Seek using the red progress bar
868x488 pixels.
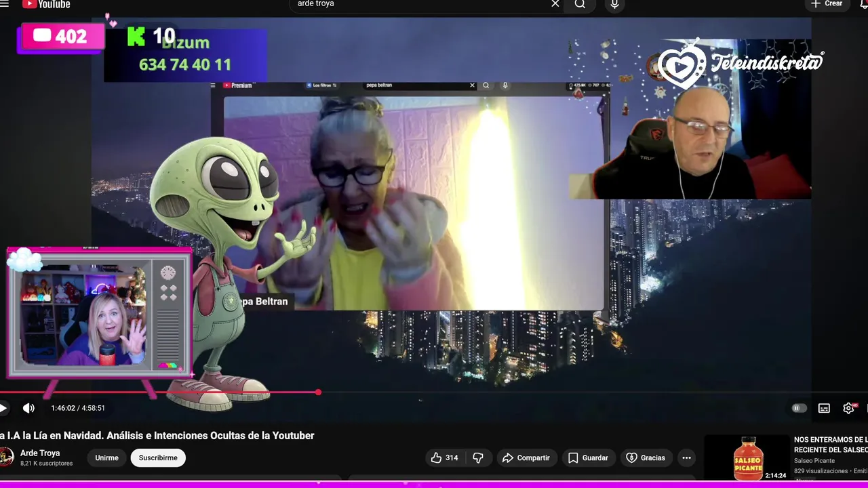click(159, 392)
